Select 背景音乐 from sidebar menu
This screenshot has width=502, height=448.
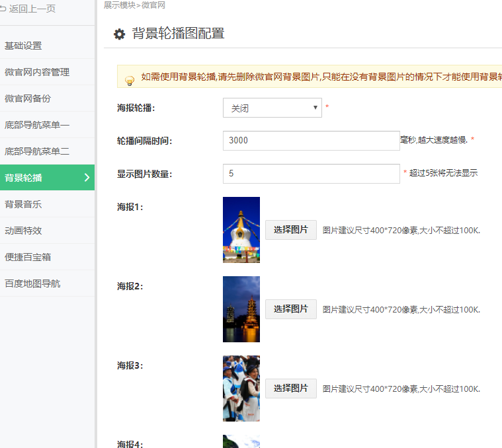23,204
